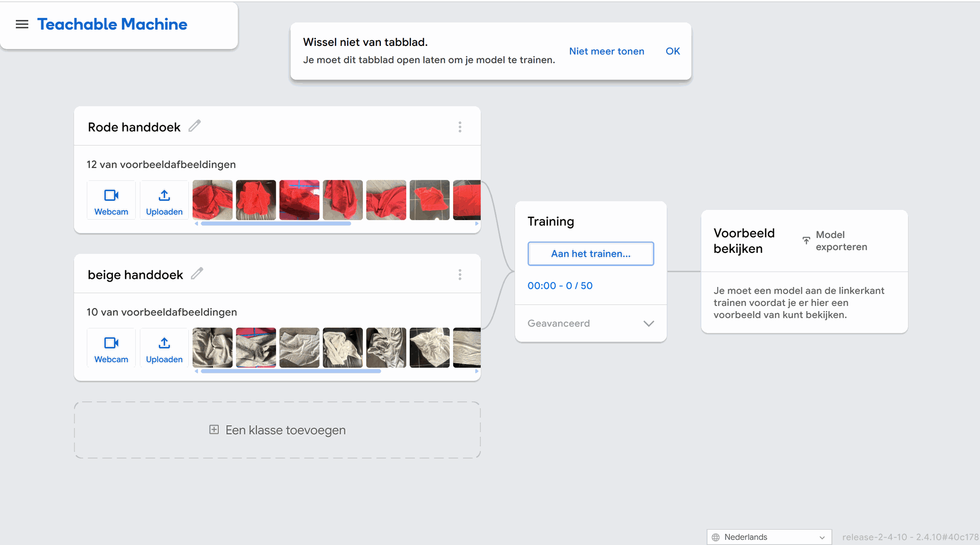Click the Model exporteren button
980x545 pixels.
click(835, 241)
